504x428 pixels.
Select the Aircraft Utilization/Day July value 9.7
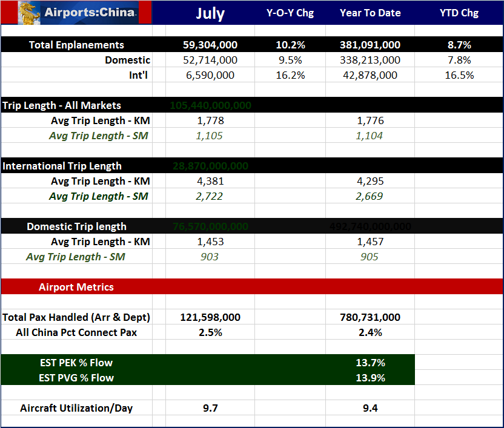click(x=210, y=408)
